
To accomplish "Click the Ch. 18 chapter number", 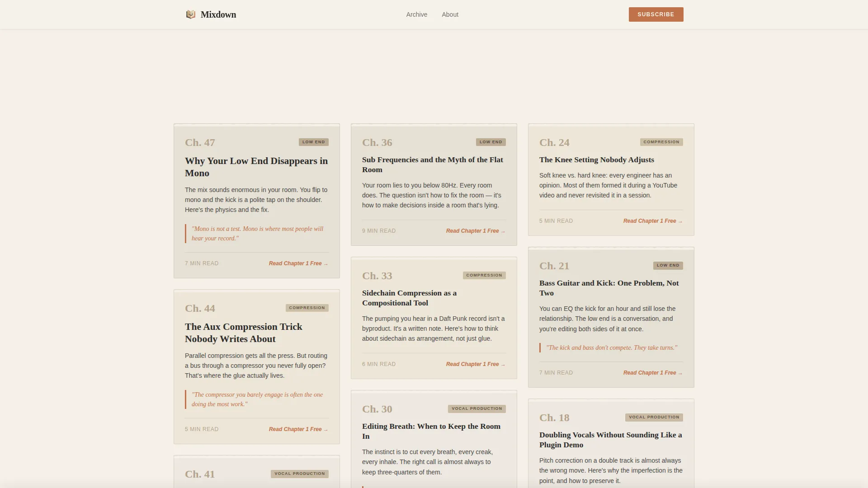I will point(554,418).
